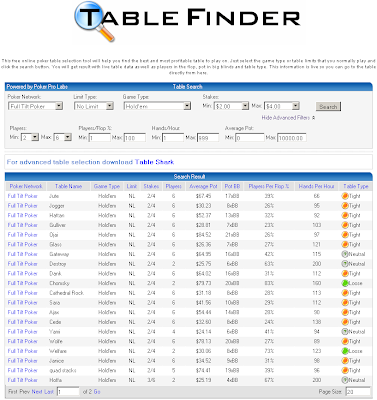Sort by the Game Type column header

(107, 186)
